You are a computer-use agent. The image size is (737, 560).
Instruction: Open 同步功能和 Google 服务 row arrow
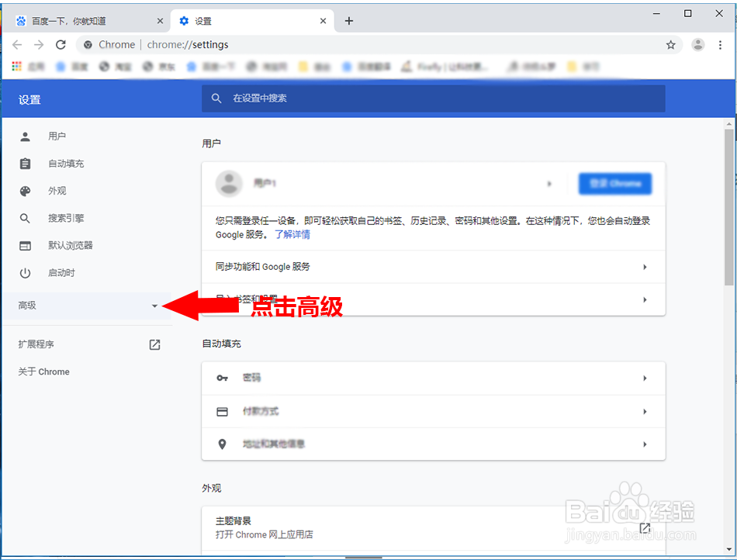coord(645,267)
